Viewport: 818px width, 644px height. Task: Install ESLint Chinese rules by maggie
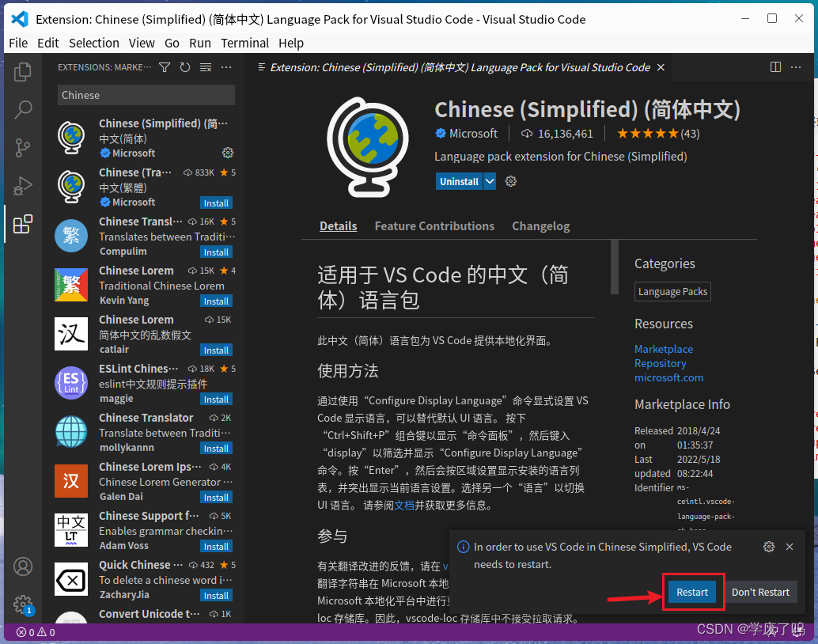coord(216,400)
